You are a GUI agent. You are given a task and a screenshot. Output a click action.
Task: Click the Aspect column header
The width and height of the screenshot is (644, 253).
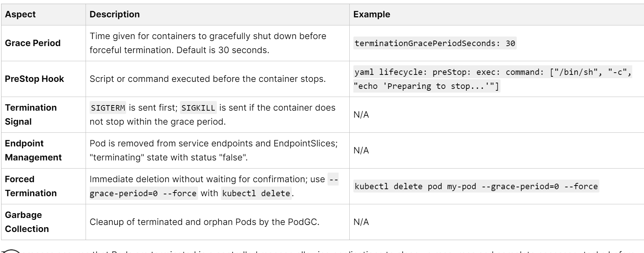click(20, 14)
